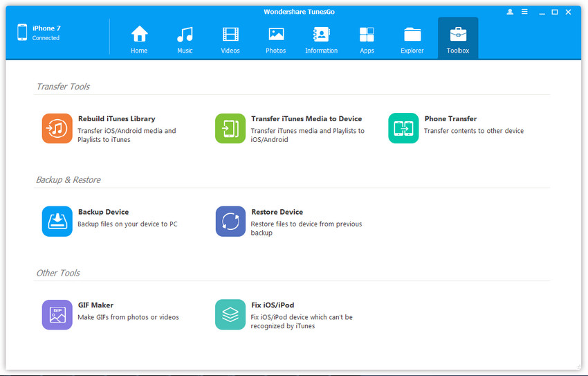This screenshot has width=588, height=376.
Task: Open the Information tab
Action: point(322,39)
